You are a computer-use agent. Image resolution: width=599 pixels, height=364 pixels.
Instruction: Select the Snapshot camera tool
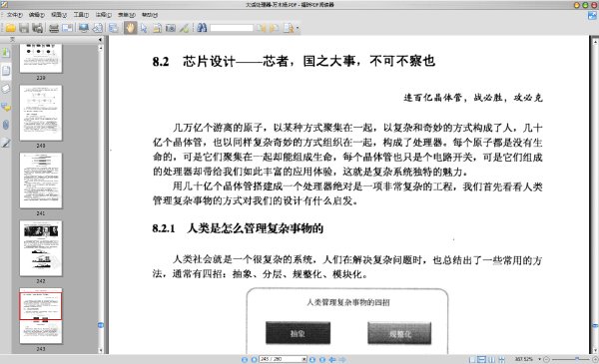tap(171, 28)
